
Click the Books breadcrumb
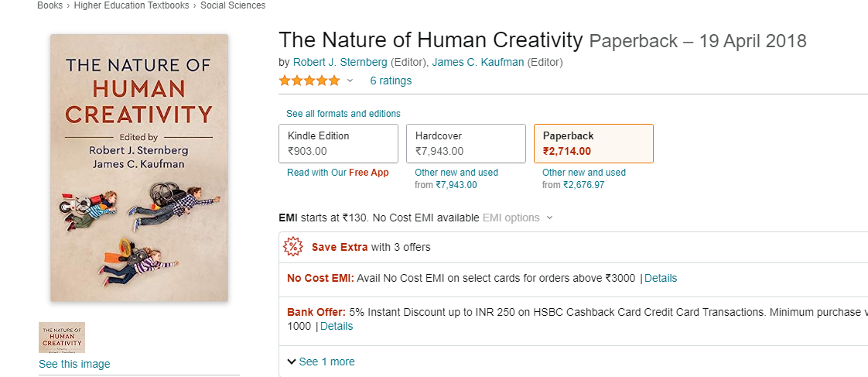[50, 5]
